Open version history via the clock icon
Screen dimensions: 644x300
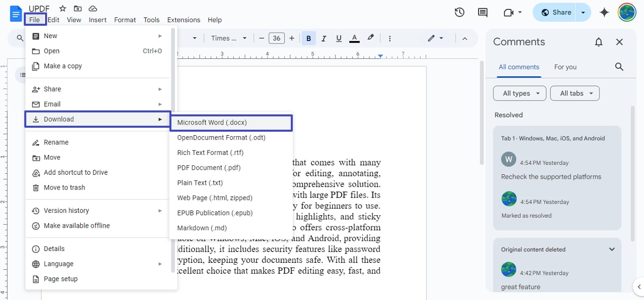pyautogui.click(x=459, y=12)
